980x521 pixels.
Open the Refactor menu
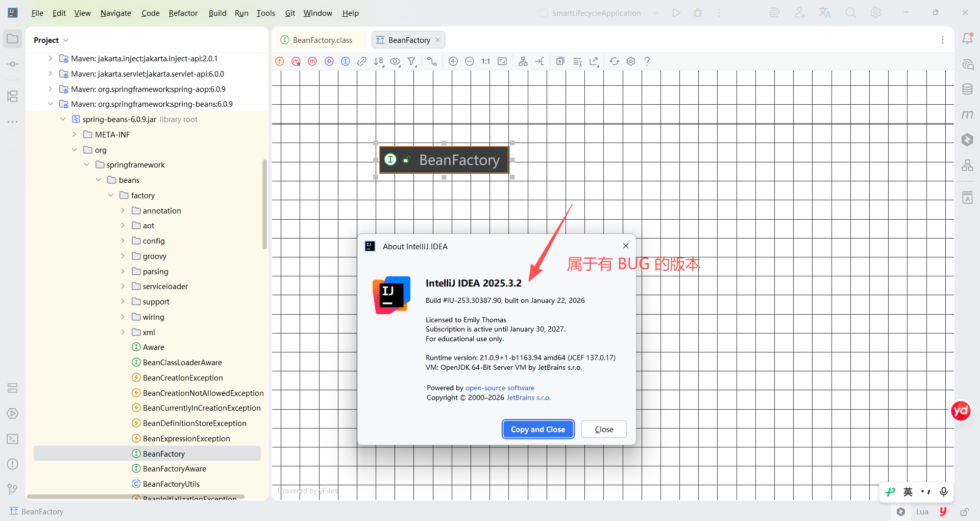pos(183,13)
